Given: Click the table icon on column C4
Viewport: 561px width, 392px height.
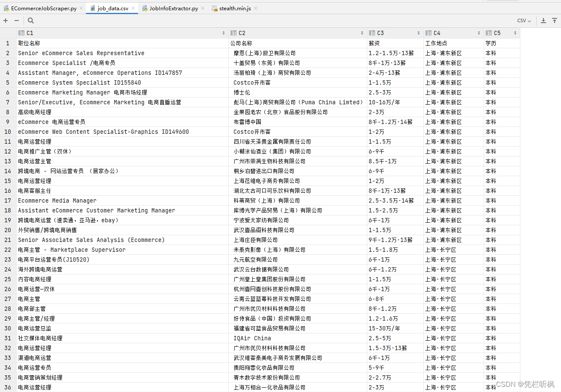Looking at the screenshot, I should (x=428, y=33).
